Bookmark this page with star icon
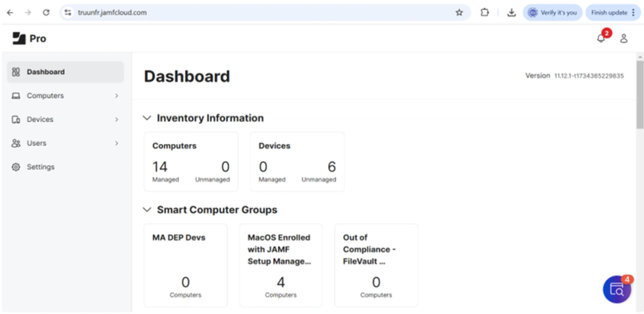Image resolution: width=644 pixels, height=314 pixels. [459, 13]
